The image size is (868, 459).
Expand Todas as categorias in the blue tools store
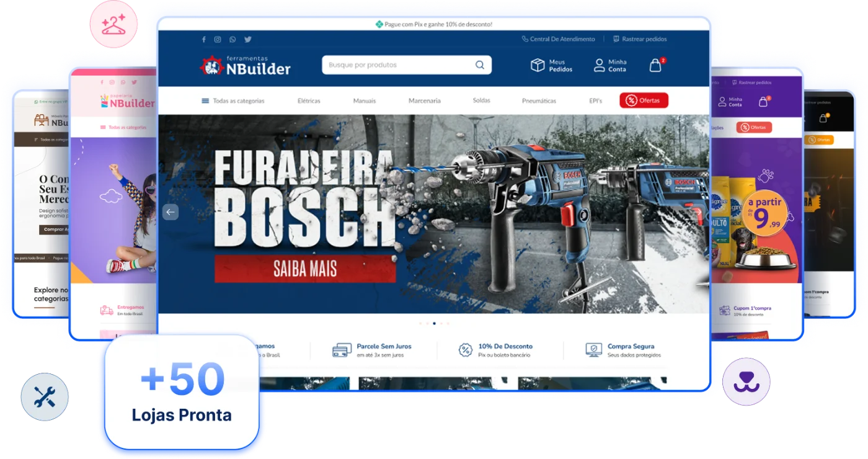coord(233,100)
